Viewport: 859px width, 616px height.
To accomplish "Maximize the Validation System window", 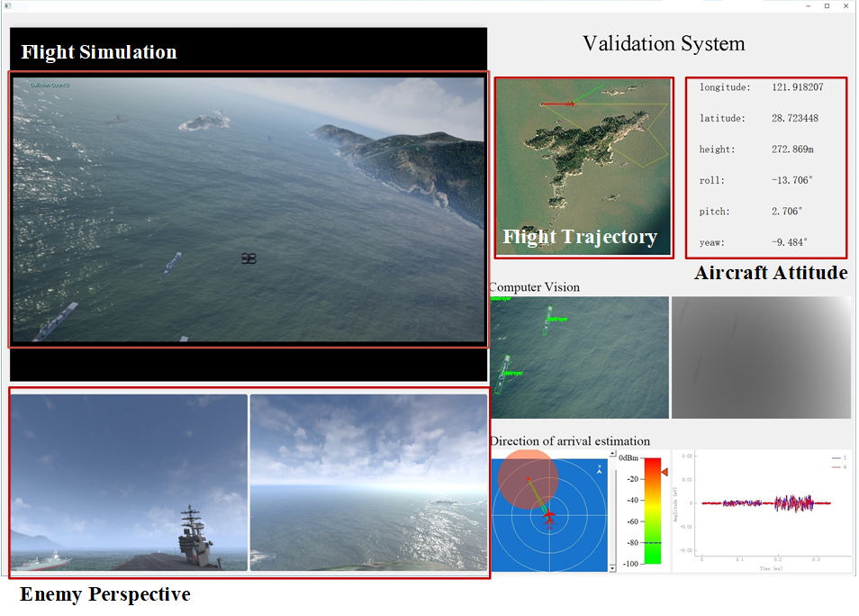I will click(x=827, y=6).
